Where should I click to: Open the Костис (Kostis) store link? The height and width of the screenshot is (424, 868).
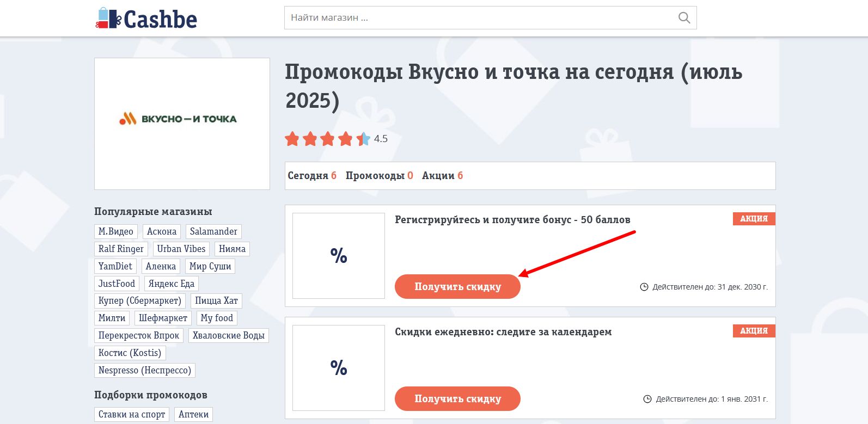[x=130, y=353]
